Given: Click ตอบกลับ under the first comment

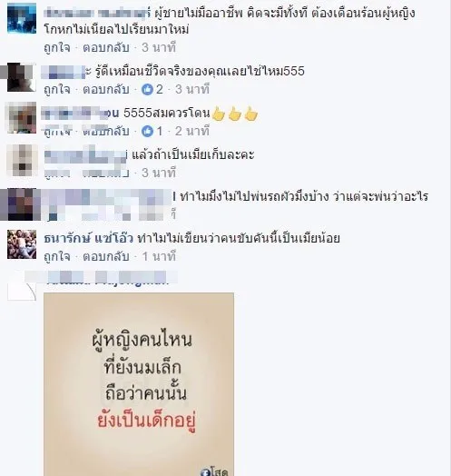Looking at the screenshot, I should (106, 47).
